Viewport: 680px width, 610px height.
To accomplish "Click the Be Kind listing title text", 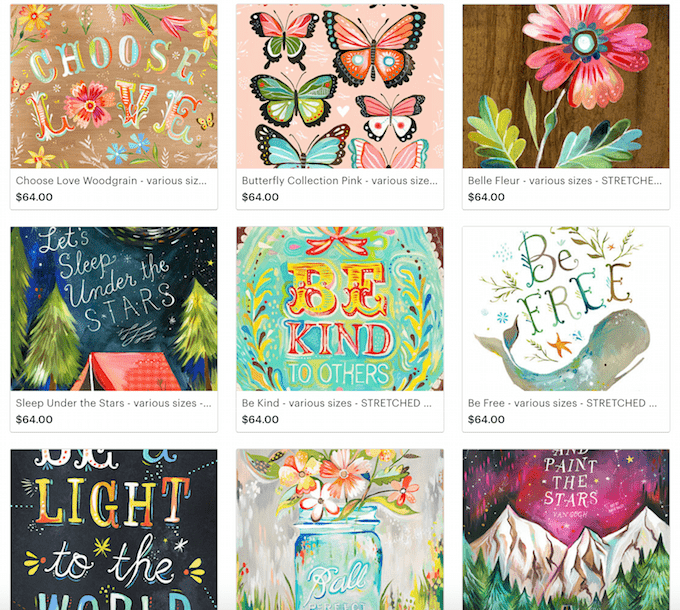I will [337, 403].
